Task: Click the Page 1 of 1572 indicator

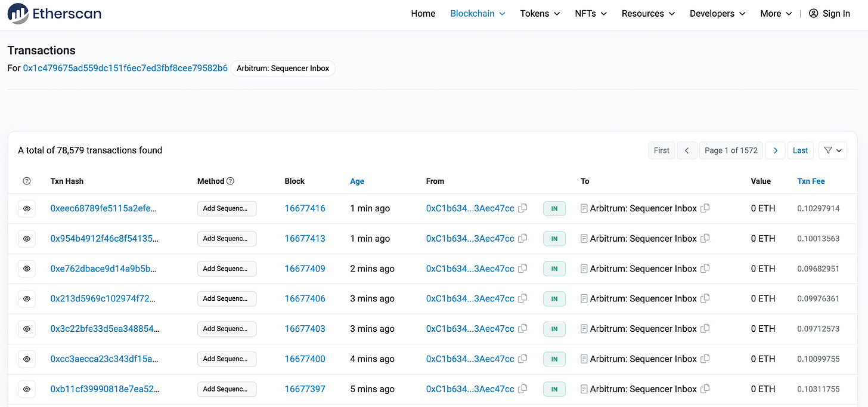Action: coord(731,150)
